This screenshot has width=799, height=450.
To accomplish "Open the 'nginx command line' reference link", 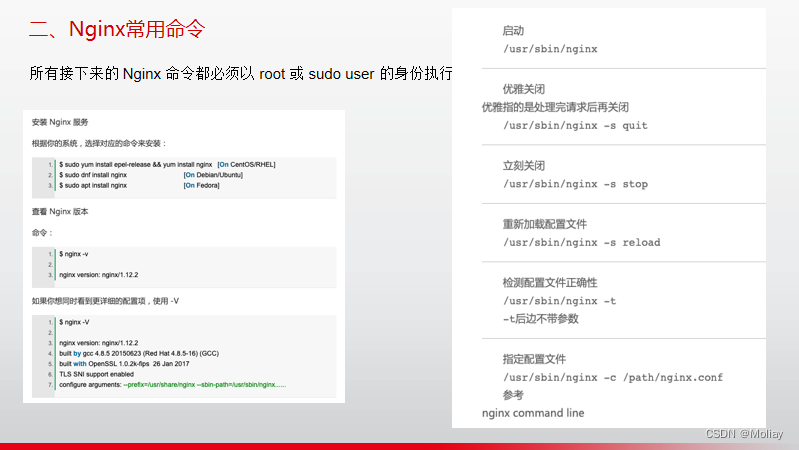I will click(x=533, y=413).
